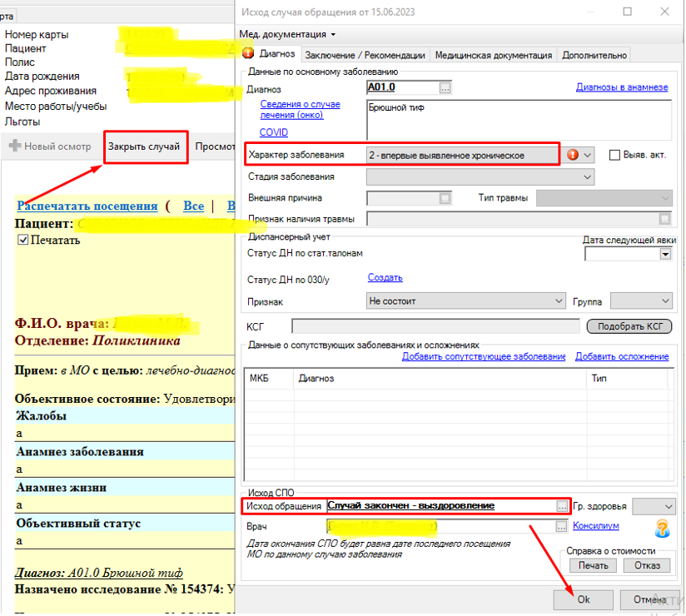Open diagnosis code lookup next to A01.0

pyautogui.click(x=445, y=88)
